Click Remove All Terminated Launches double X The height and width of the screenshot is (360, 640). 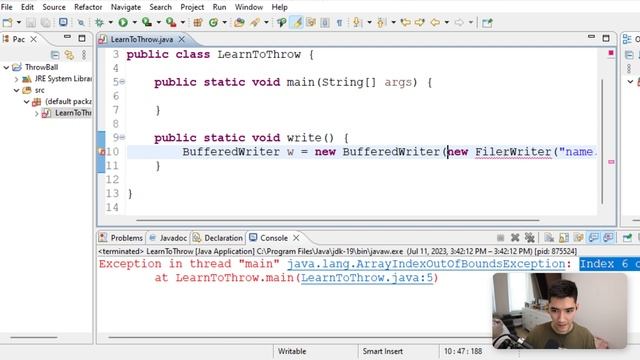click(530, 238)
